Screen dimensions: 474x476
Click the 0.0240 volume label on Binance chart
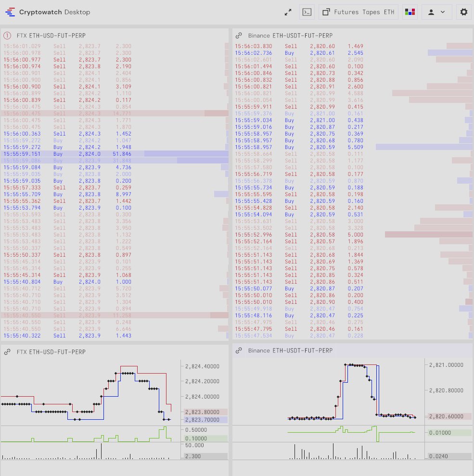click(449, 456)
